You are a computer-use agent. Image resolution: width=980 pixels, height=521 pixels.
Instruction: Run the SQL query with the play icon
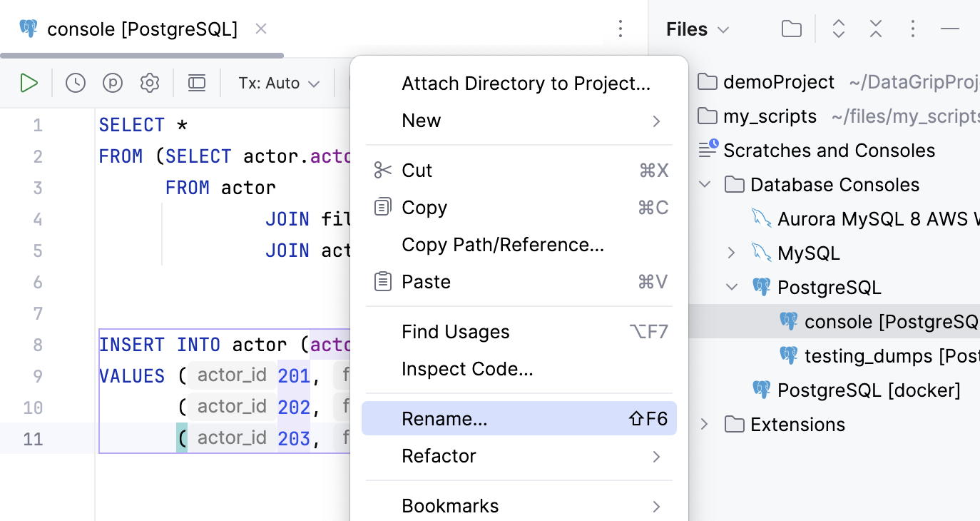point(29,83)
